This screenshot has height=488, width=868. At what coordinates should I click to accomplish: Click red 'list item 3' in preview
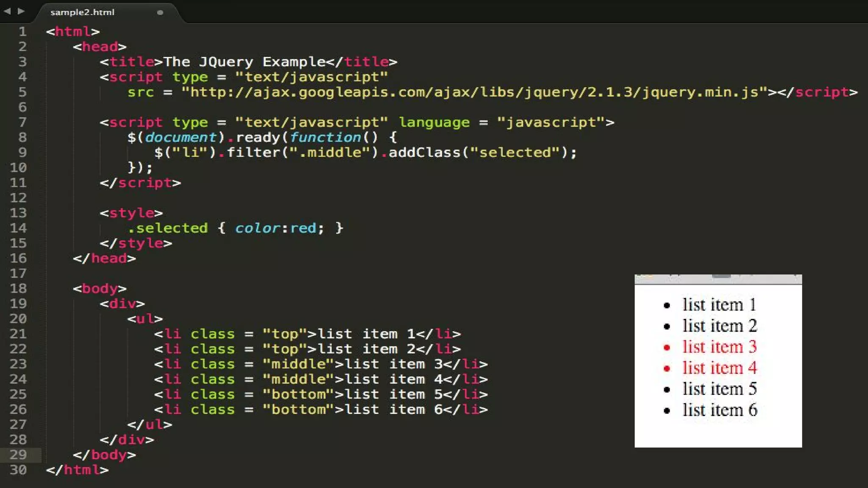(x=719, y=347)
